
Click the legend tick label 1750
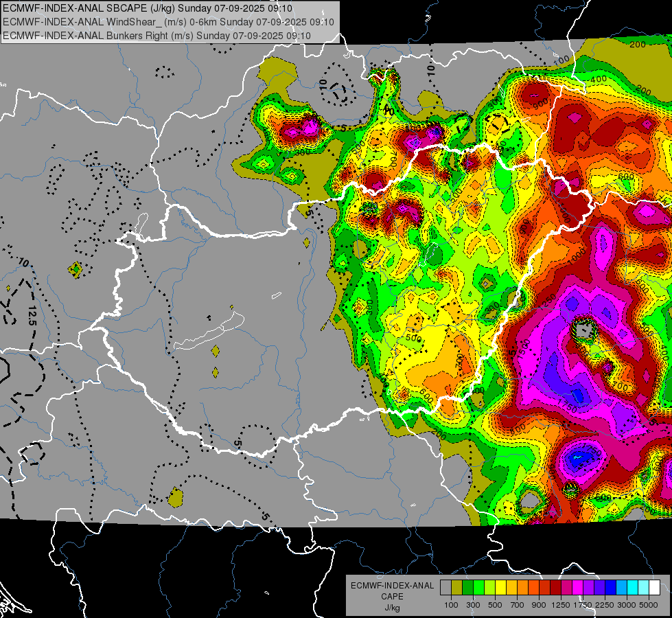[x=583, y=605]
